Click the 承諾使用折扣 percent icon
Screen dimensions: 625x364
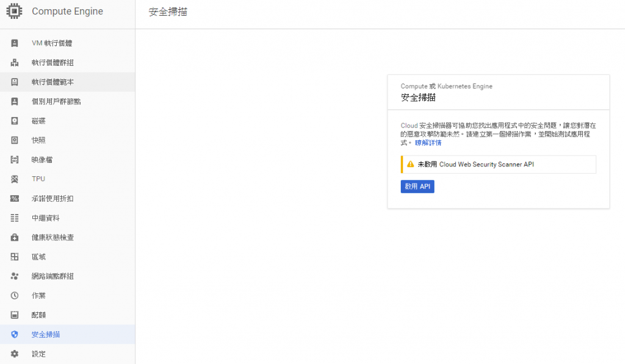coord(15,198)
